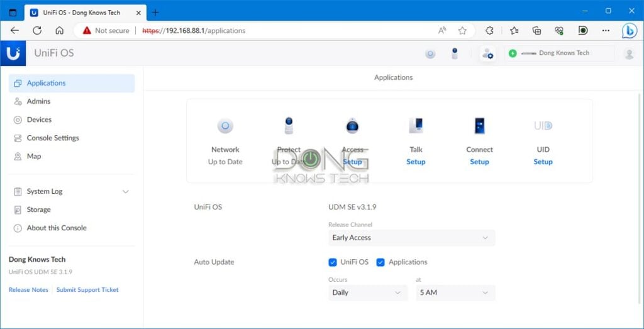This screenshot has height=329, width=644.
Task: Open Browser essentials heart icon
Action: (x=559, y=30)
